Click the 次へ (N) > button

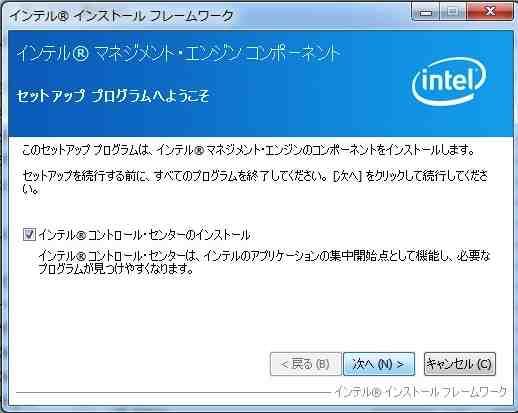click(x=379, y=364)
